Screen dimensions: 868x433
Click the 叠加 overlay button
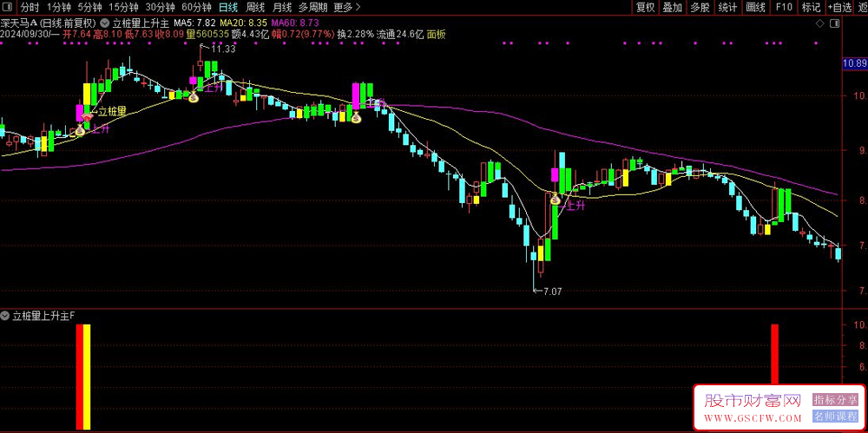click(x=673, y=7)
